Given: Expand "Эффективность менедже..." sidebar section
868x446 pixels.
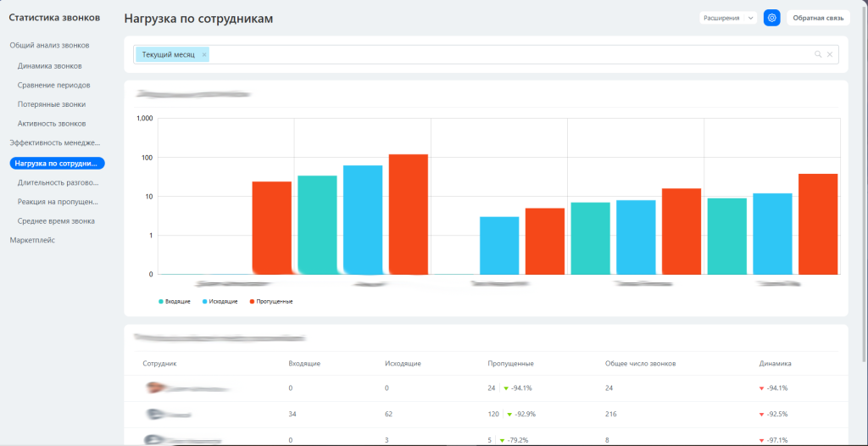Looking at the screenshot, I should [54, 142].
